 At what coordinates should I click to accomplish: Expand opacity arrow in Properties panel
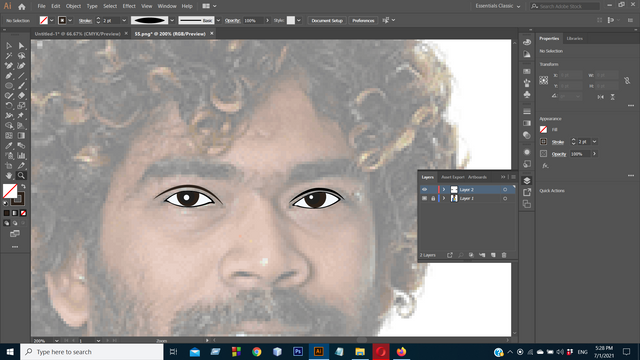[594, 154]
